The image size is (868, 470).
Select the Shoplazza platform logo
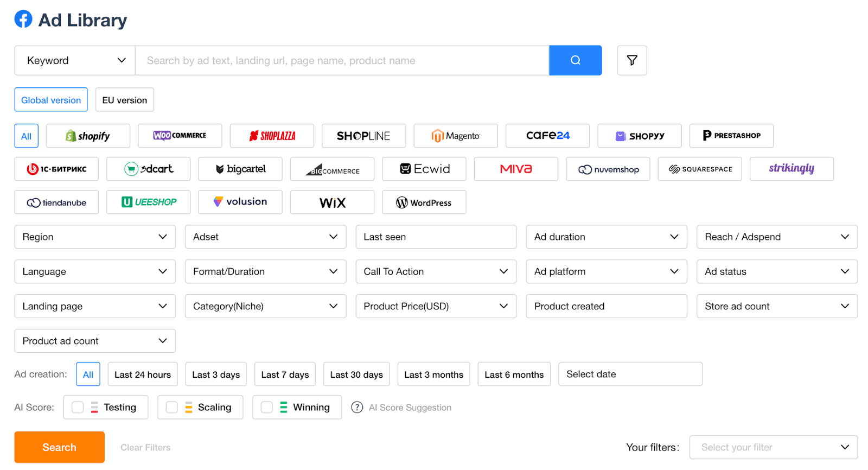pyautogui.click(x=272, y=136)
